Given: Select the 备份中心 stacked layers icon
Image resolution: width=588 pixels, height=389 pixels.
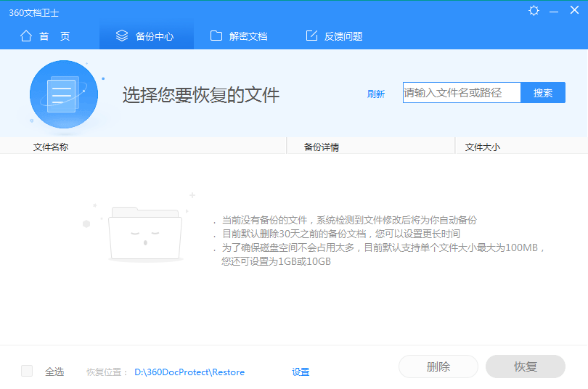Looking at the screenshot, I should (122, 36).
